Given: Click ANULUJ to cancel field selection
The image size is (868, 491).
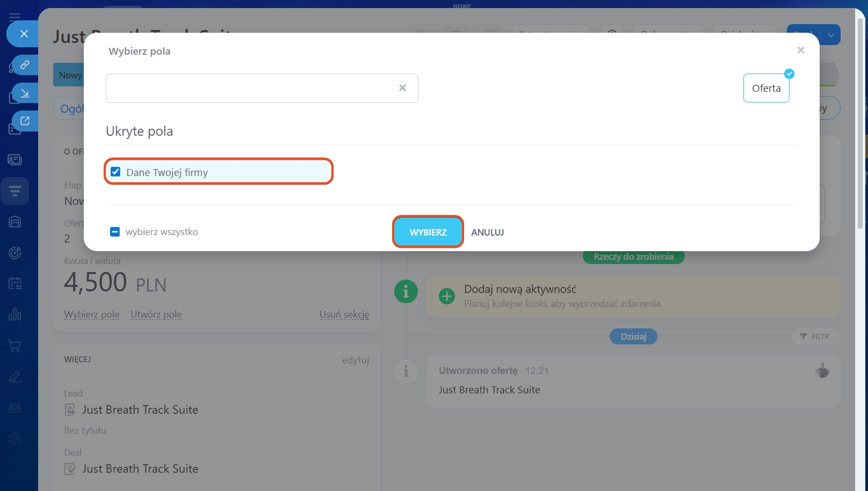Looking at the screenshot, I should pyautogui.click(x=487, y=232).
